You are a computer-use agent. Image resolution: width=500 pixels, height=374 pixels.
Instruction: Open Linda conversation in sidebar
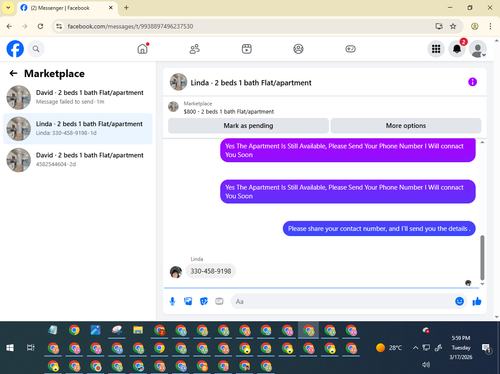tap(78, 128)
